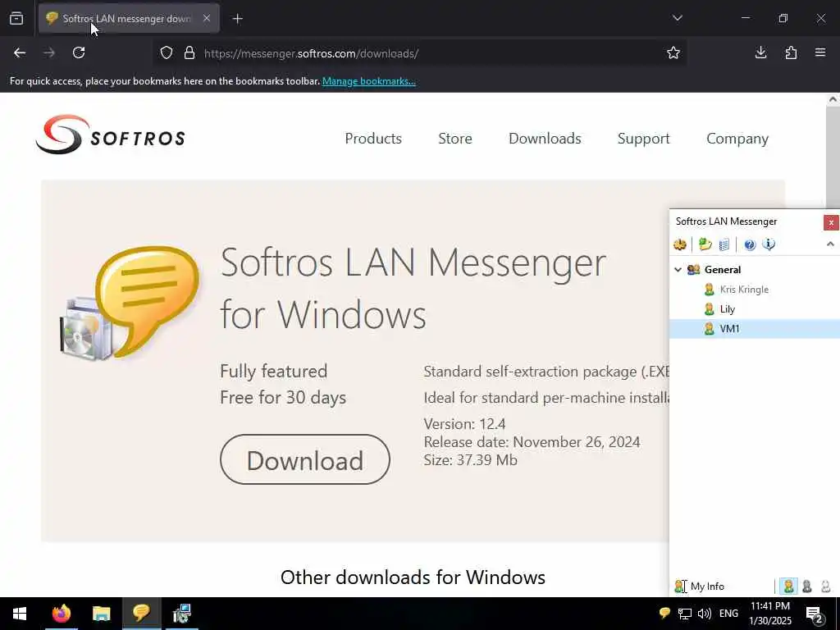Open the Products menu on Softros site
Screen dimensions: 840x630
tap(373, 138)
